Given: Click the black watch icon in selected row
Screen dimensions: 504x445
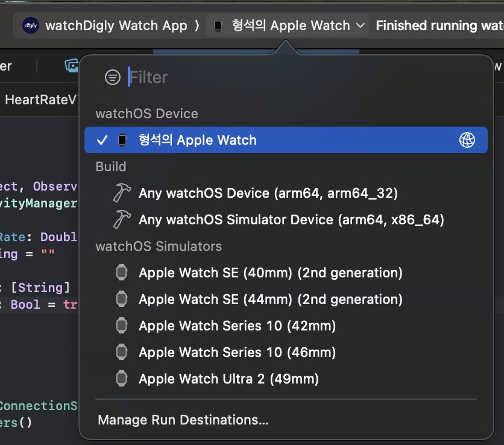Looking at the screenshot, I should (122, 140).
